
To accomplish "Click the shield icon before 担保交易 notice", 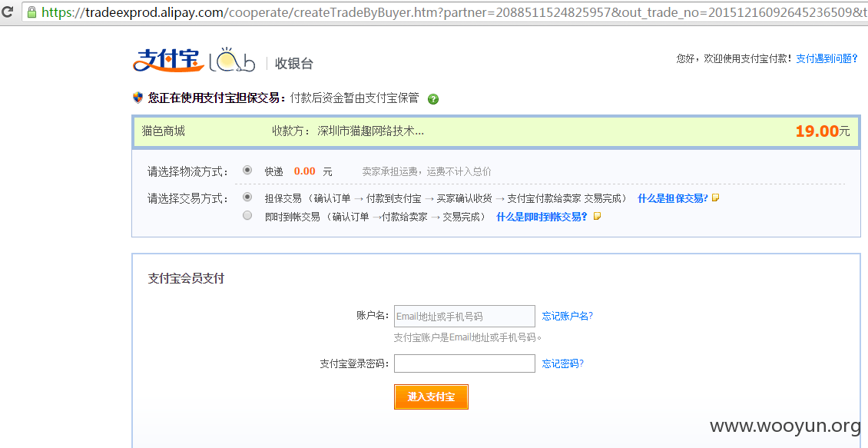I will [138, 98].
